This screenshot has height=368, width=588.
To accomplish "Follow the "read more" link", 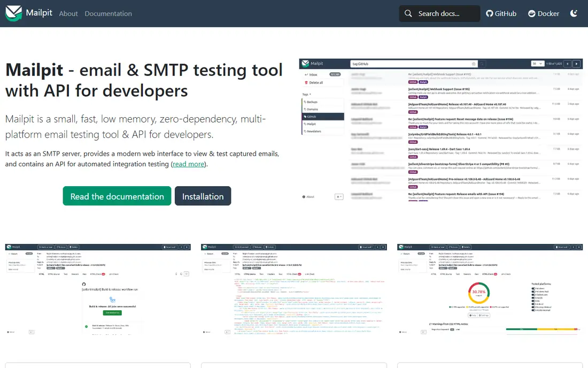I will point(188,164).
